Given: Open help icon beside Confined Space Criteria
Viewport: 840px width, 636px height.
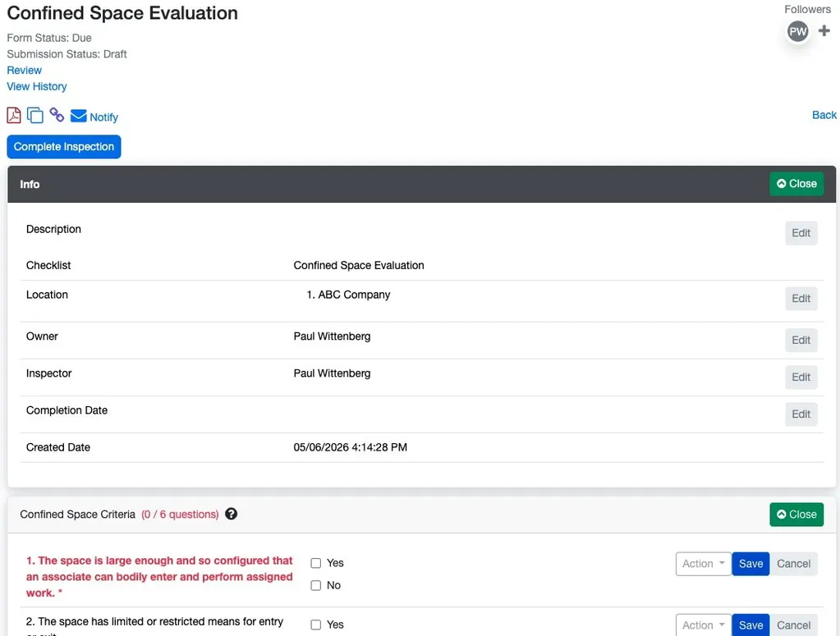Looking at the screenshot, I should pos(231,514).
